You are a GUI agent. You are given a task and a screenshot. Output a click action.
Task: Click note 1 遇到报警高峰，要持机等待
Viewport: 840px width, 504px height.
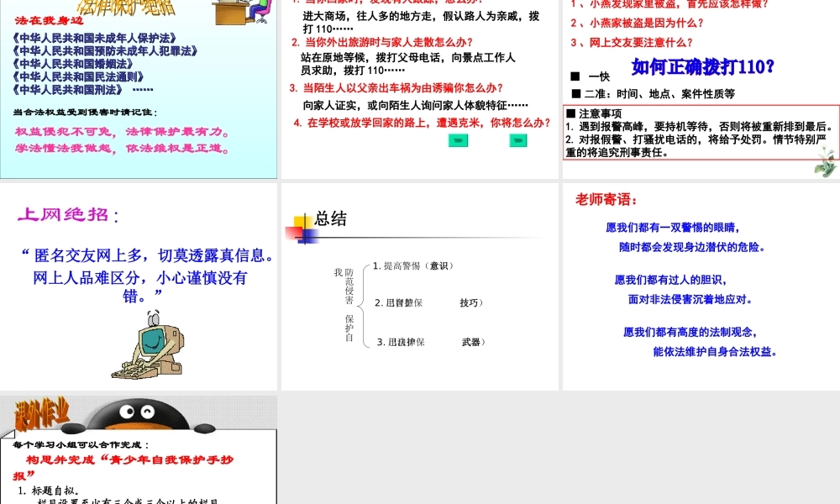701,127
